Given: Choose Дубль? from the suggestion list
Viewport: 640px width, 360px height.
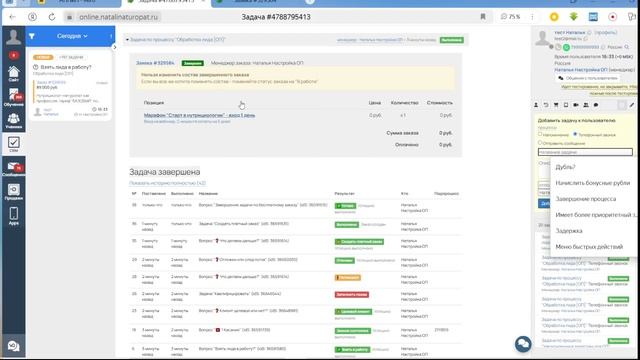Looking at the screenshot, I should click(x=565, y=167).
